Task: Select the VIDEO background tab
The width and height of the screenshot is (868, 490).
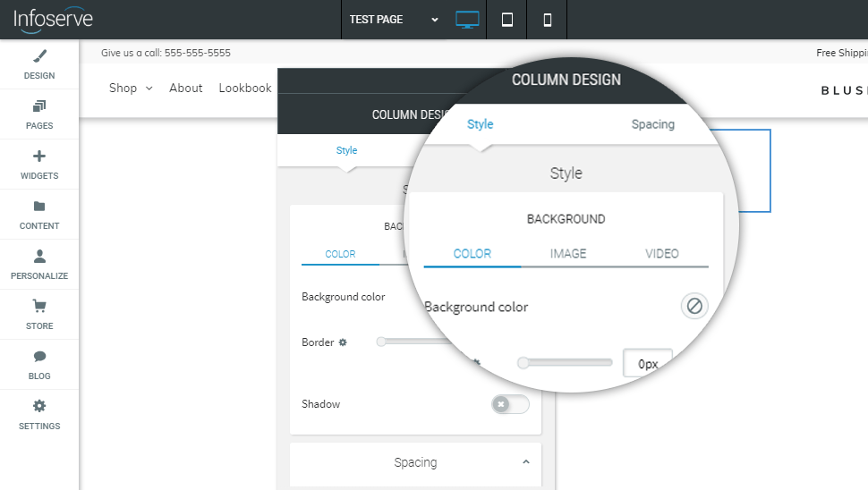Action: (x=662, y=254)
